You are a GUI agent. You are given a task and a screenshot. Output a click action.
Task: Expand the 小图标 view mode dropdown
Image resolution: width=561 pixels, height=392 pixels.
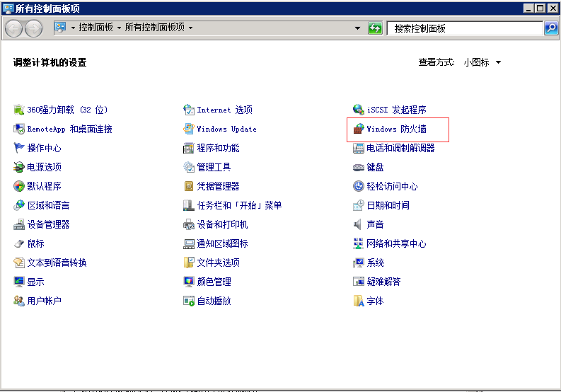click(498, 62)
